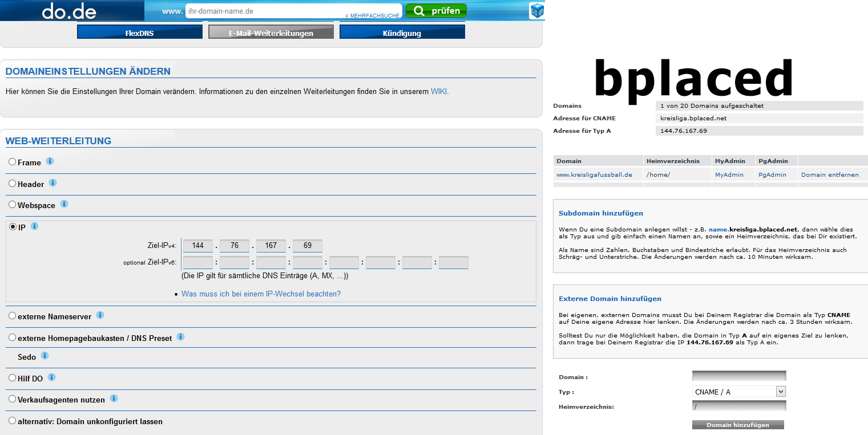
Task: Open the WIKI link
Action: 439,91
